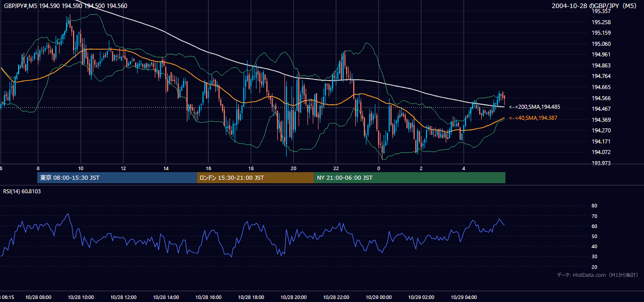Click the hour 14 chart axis tick
The width and height of the screenshot is (644, 302).
[166, 168]
